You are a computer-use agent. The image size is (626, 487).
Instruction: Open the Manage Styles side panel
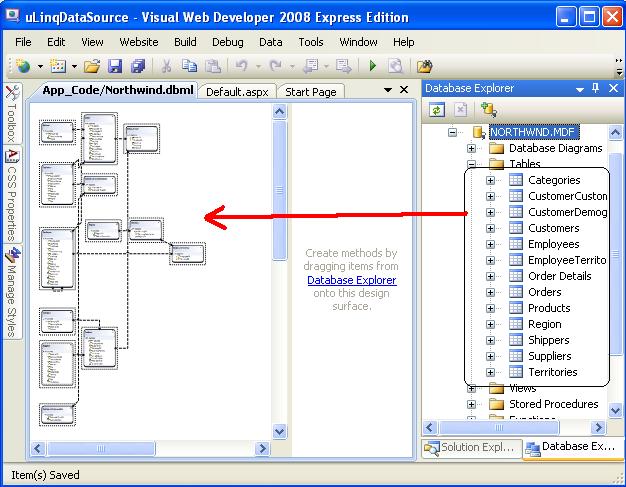[12, 292]
